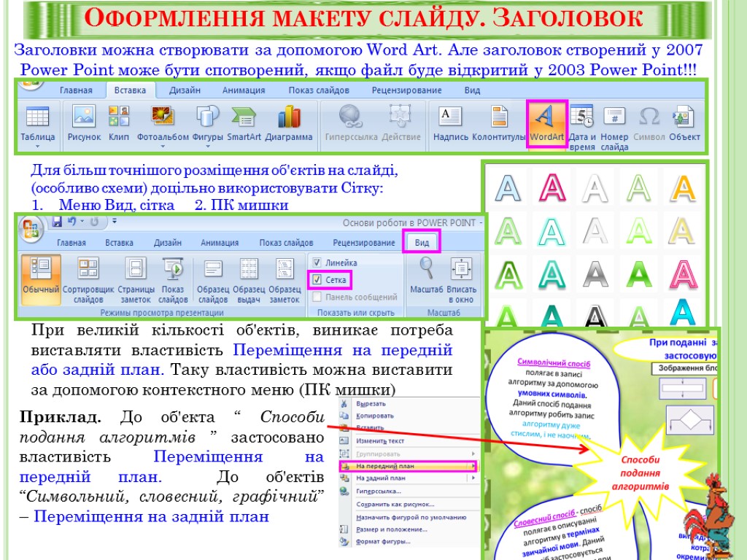The image size is (747, 560).
Task: Expand the Таблица dropdown arrow
Action: click(x=37, y=146)
